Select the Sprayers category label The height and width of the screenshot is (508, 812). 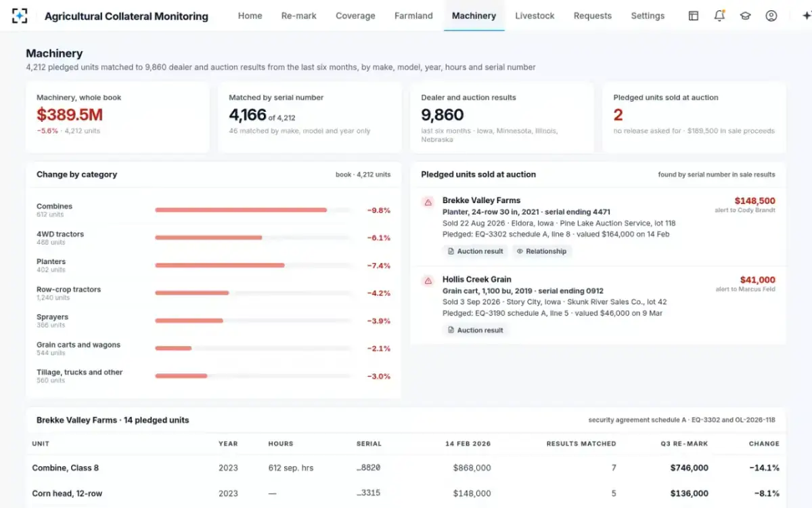click(52, 317)
